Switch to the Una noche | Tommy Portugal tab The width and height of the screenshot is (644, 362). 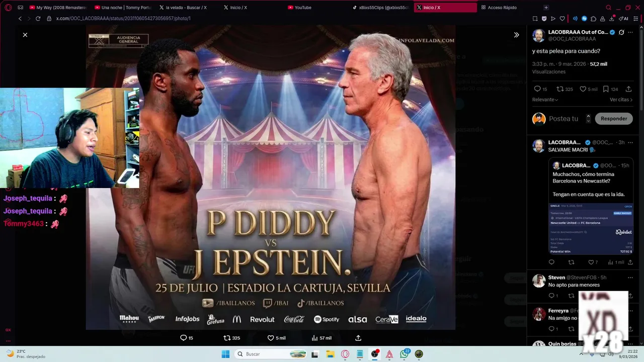(x=123, y=8)
